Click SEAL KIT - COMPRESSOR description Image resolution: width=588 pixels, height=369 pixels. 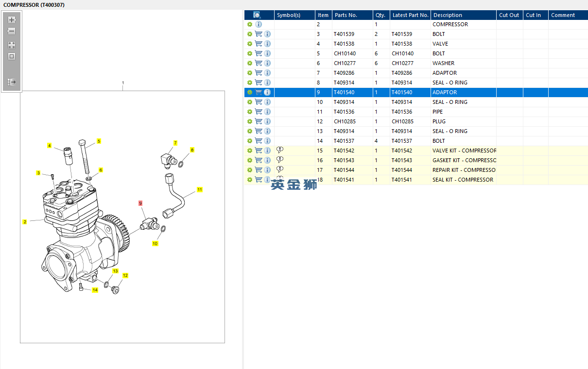[463, 180]
